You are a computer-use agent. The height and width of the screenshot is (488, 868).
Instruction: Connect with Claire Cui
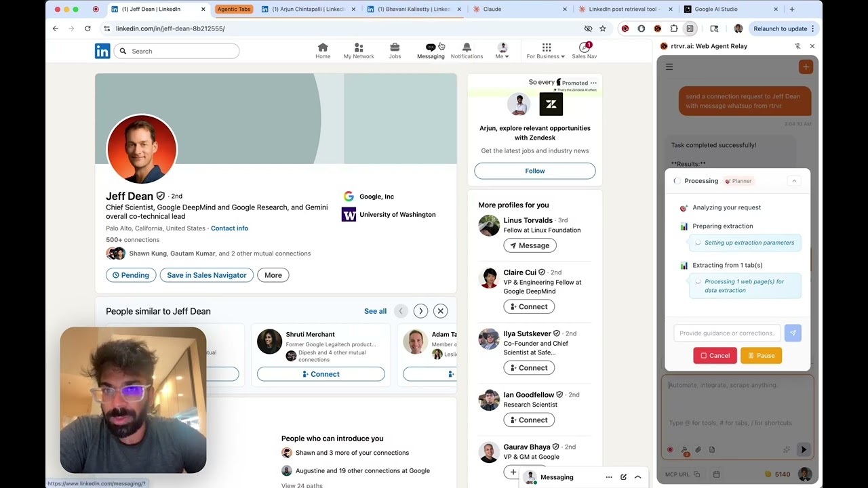pyautogui.click(x=529, y=307)
